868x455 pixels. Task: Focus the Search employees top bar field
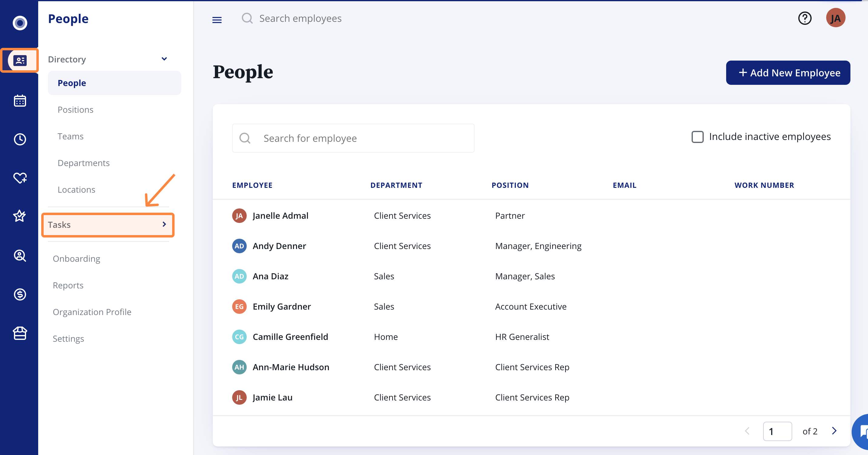point(300,18)
